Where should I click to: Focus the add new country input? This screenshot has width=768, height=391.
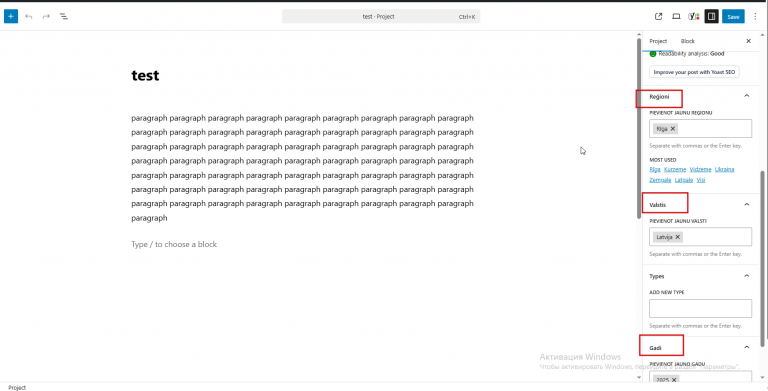tap(700, 237)
